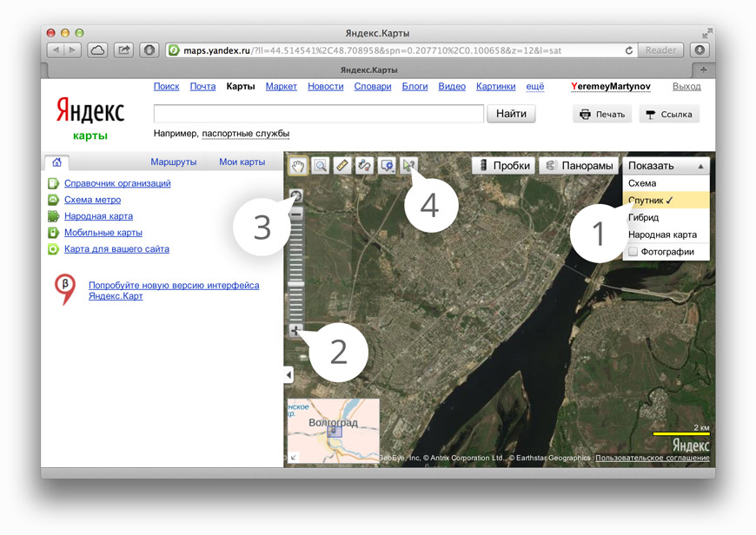Click the YeremeyMartynov username

(610, 86)
